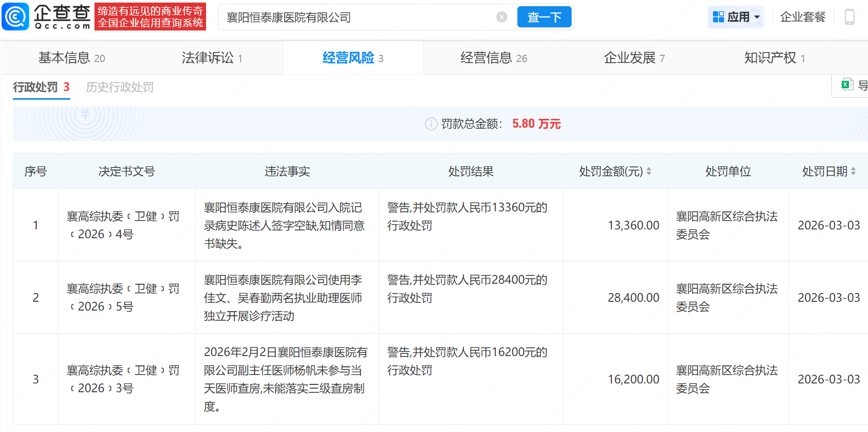This screenshot has width=868, height=432.
Task: Click the amount 28,400.00
Action: [x=634, y=298]
